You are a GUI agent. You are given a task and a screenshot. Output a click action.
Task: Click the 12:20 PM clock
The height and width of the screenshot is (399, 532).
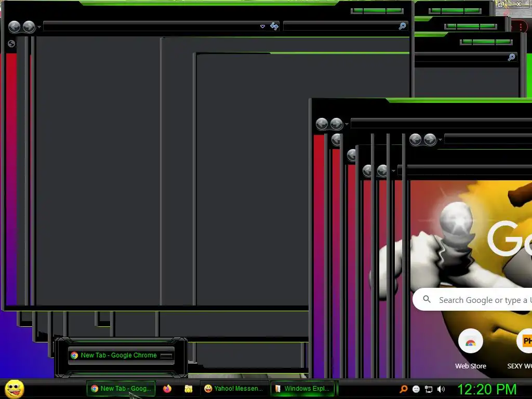(487, 389)
